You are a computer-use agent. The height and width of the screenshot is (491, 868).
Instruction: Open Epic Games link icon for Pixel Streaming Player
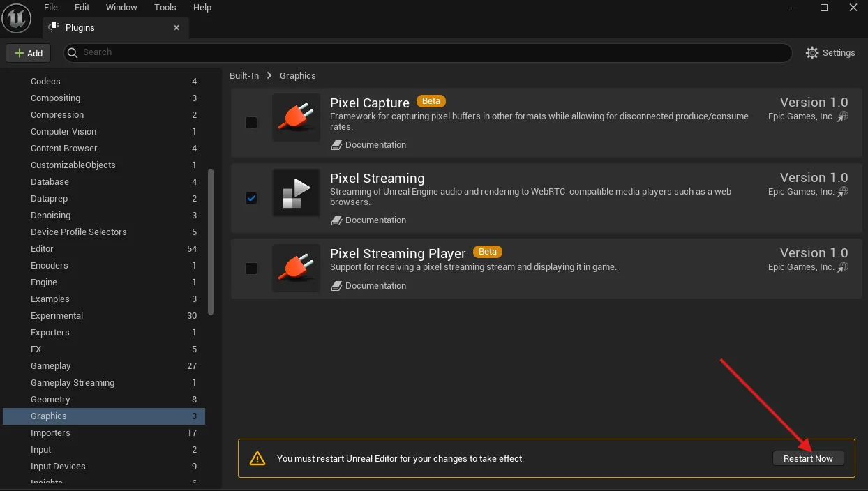tap(843, 267)
